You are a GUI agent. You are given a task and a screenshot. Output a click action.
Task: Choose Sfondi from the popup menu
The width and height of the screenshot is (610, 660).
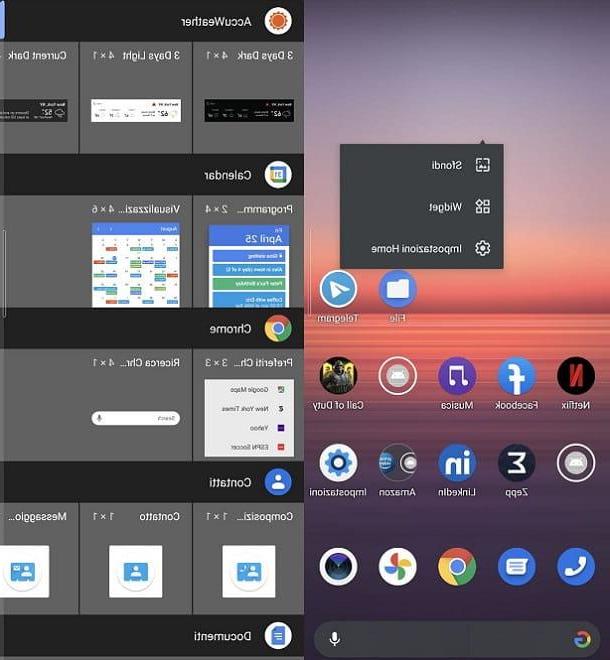pos(421,165)
